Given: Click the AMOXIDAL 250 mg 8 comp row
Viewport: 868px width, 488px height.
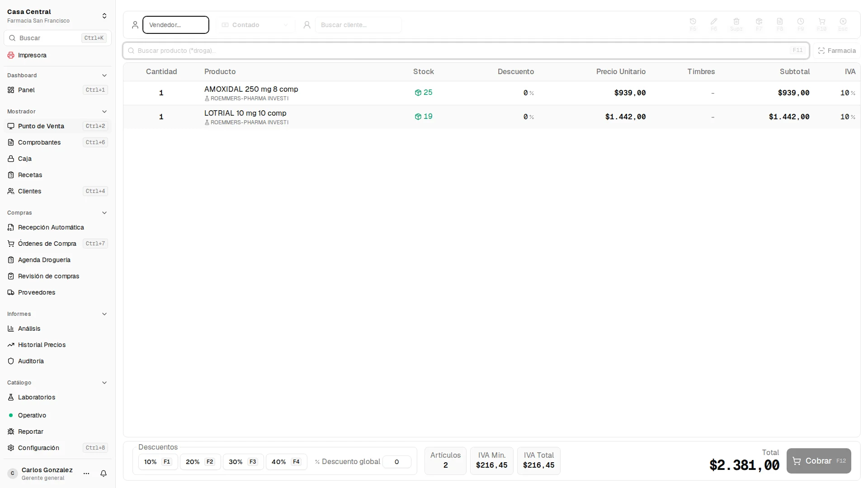Looking at the screenshot, I should click(492, 93).
